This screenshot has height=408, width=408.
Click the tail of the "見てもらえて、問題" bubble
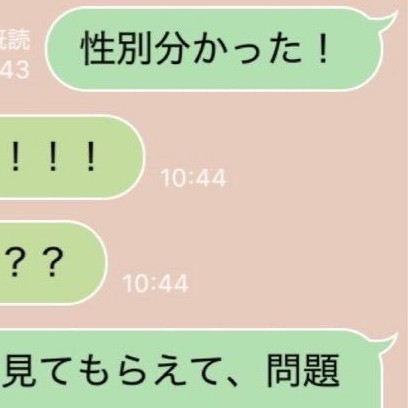pyautogui.click(x=386, y=342)
